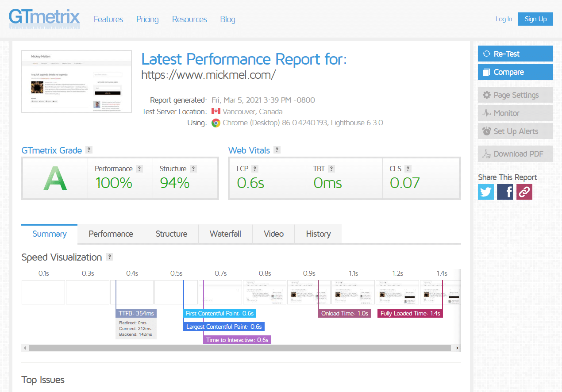Click the 0.9s filmstrip frame

pyautogui.click(x=309, y=292)
